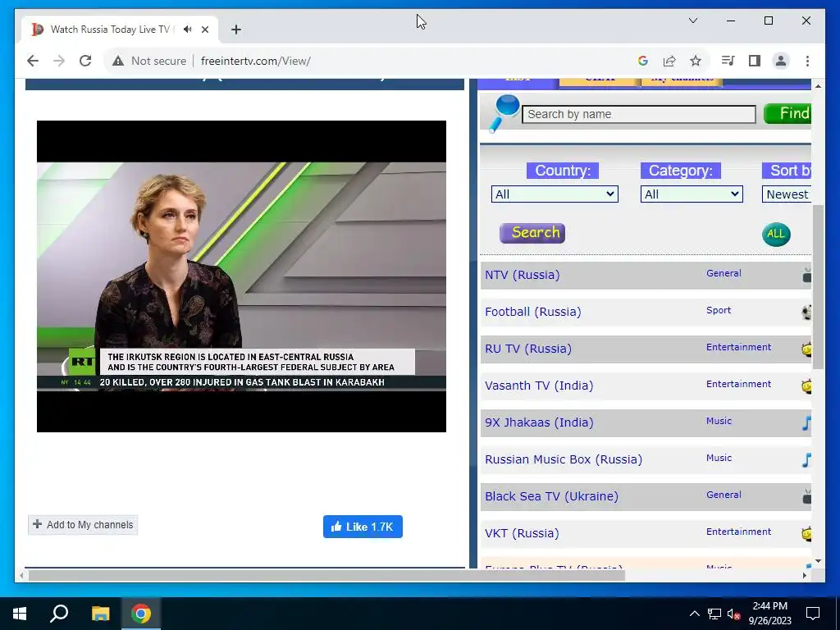
Task: Click Sport category of Football row
Action: pos(719,310)
